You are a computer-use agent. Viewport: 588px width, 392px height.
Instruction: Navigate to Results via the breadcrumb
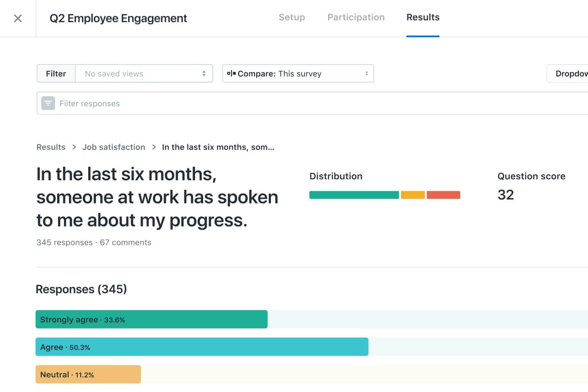(x=51, y=147)
